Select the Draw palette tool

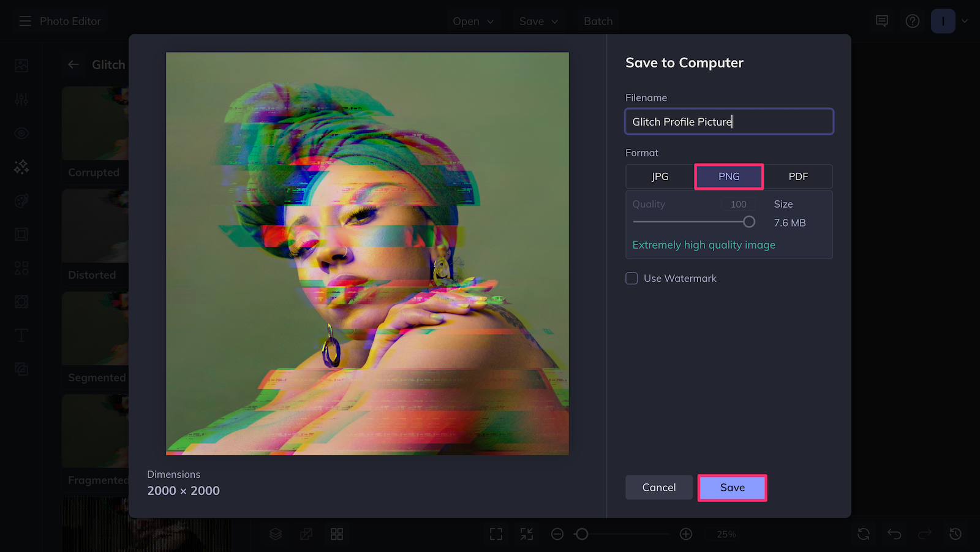21,200
